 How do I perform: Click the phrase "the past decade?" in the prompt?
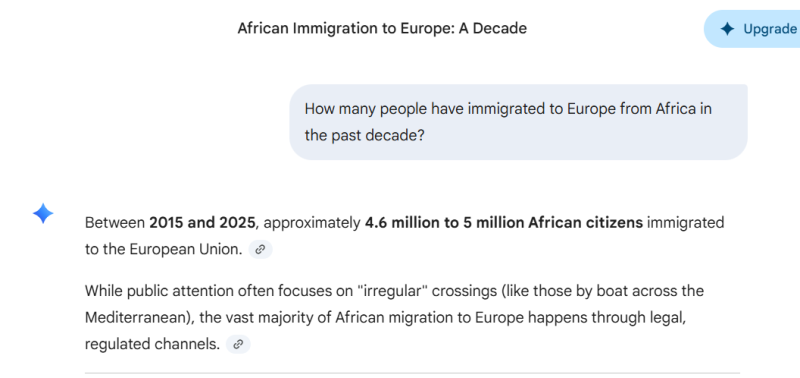pyautogui.click(x=365, y=136)
